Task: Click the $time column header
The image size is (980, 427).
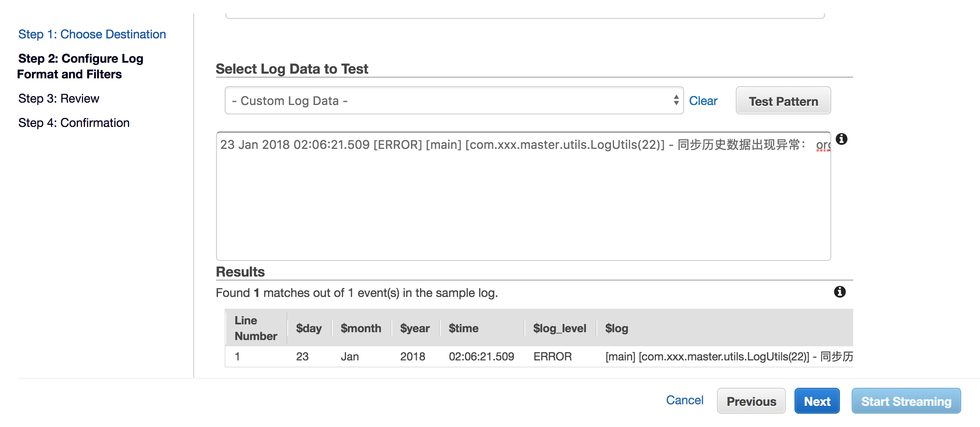Action: (x=463, y=328)
